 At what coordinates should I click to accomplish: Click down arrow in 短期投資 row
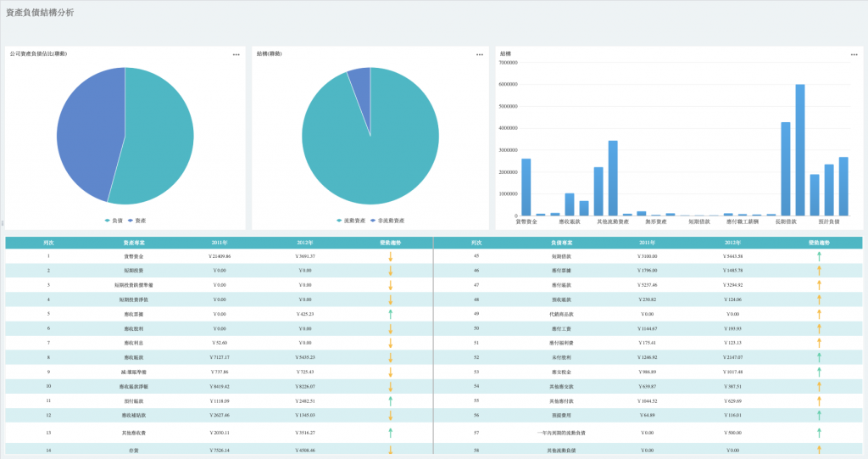390,271
